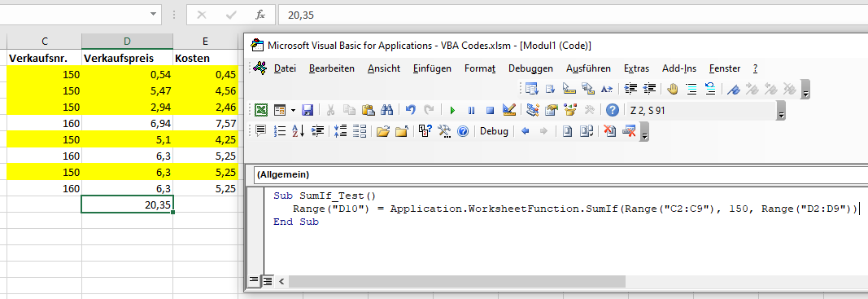Click the Quick Info icon

pos(569,88)
